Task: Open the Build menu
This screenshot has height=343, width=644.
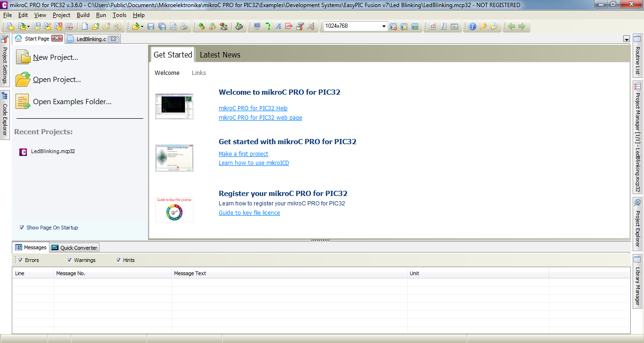Action: coord(83,15)
